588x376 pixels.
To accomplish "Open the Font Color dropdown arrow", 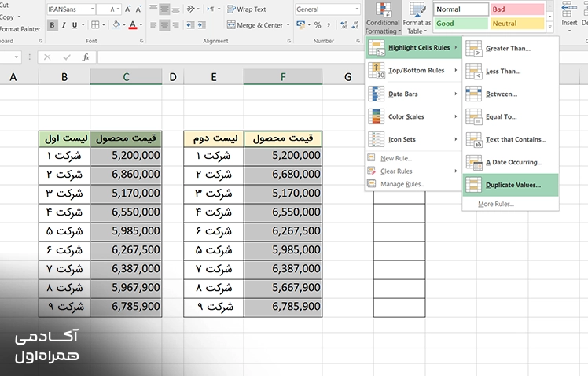I will point(141,25).
